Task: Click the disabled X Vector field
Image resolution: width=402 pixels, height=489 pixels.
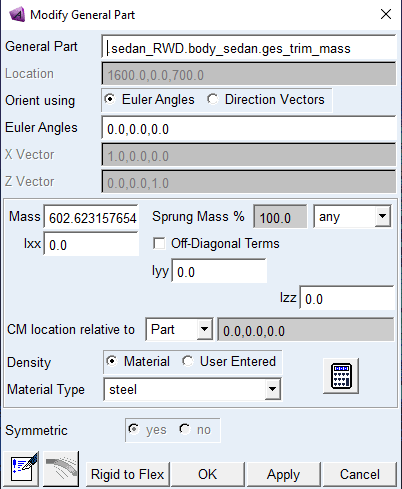Action: (x=249, y=156)
